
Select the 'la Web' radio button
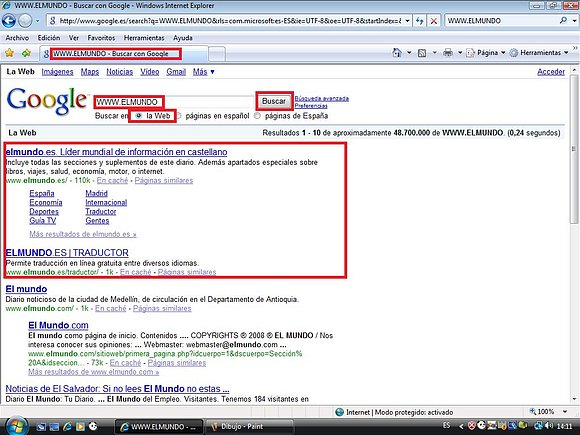pyautogui.click(x=139, y=116)
